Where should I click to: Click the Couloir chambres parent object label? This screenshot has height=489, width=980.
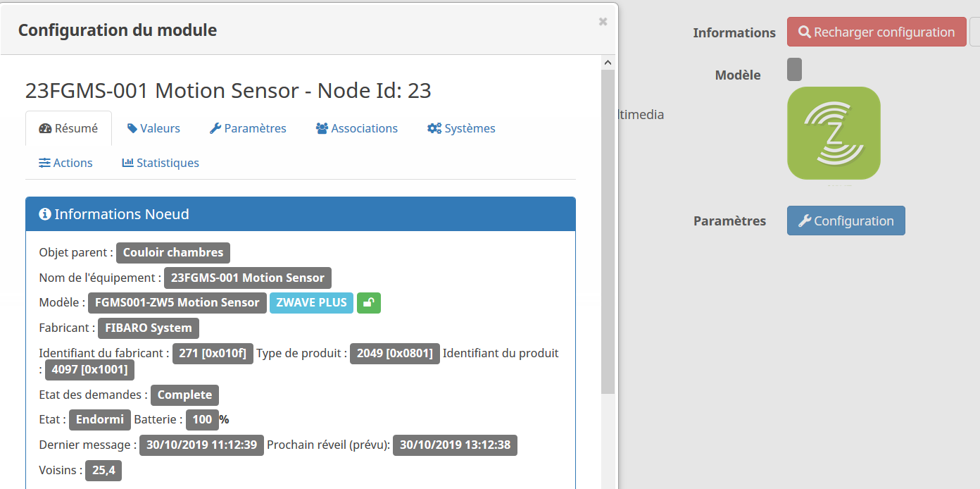(x=173, y=252)
